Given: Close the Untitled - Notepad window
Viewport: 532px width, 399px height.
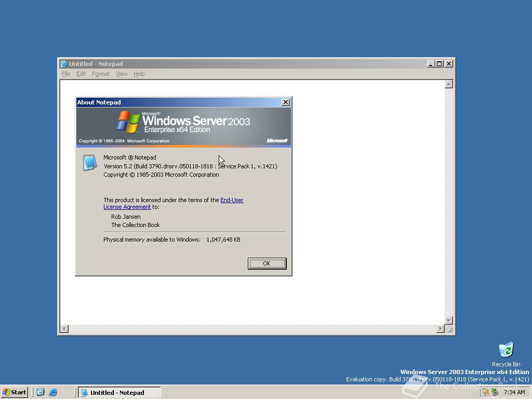Looking at the screenshot, I should tap(449, 64).
